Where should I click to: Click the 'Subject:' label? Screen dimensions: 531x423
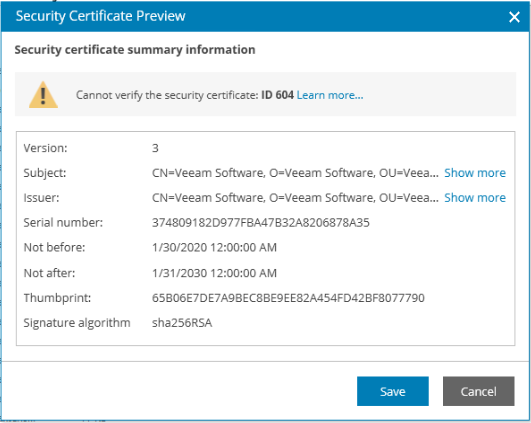[x=45, y=173]
